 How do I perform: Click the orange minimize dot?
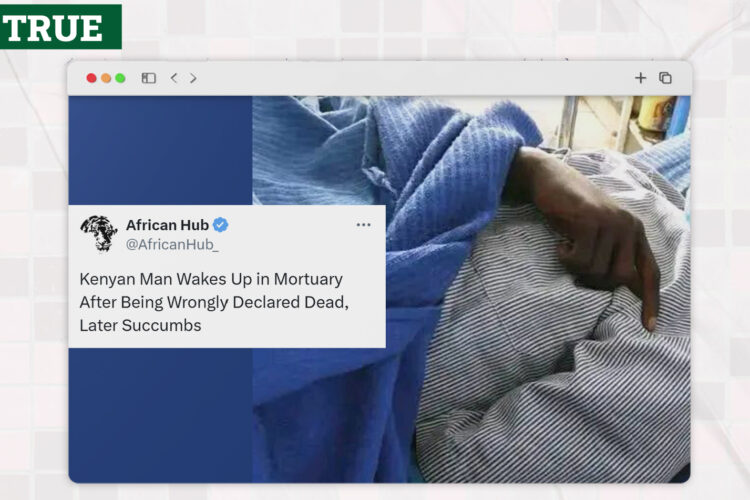click(106, 78)
